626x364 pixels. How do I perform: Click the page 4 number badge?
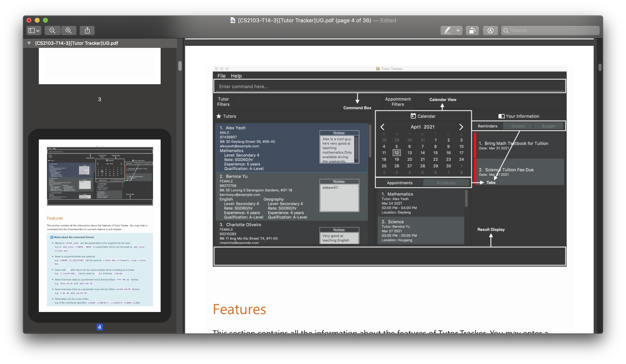click(x=100, y=327)
